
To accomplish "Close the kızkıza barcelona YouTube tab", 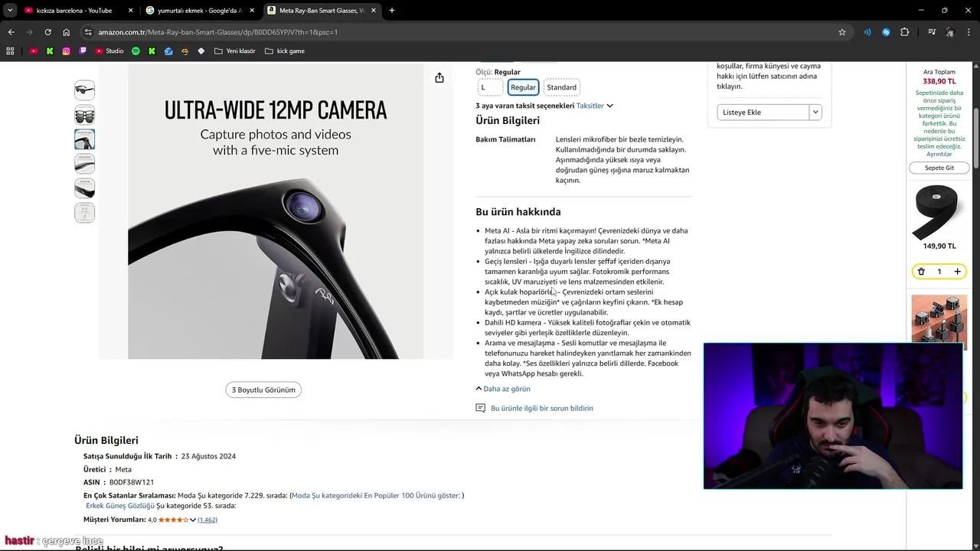I will (x=131, y=11).
